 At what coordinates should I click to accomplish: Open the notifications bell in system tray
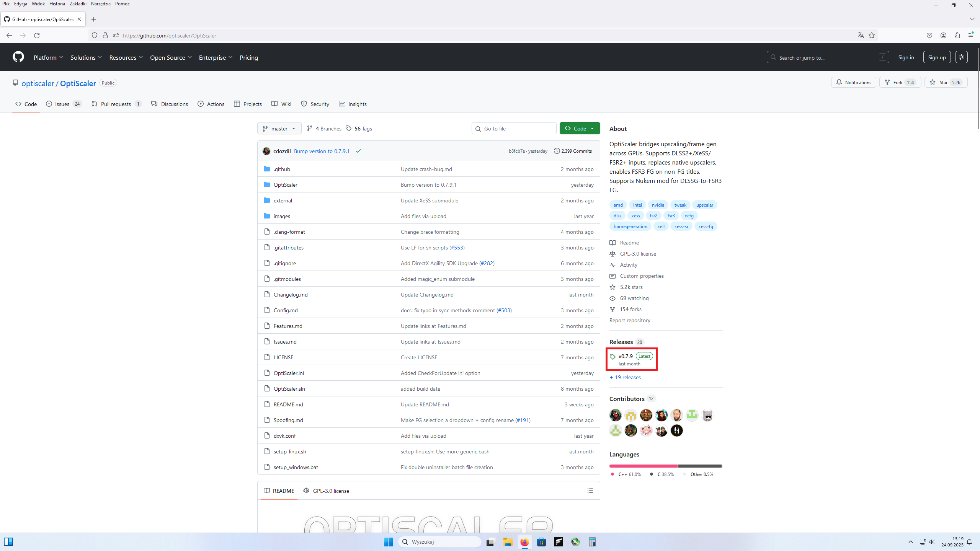[969, 542]
